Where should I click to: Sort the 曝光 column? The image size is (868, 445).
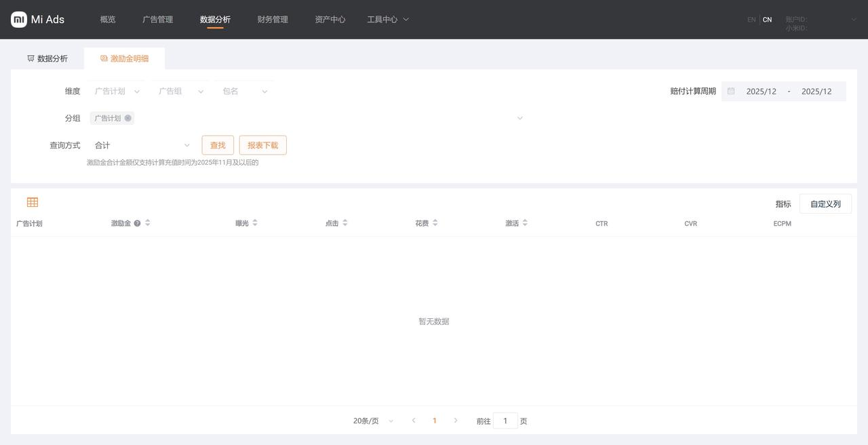(255, 223)
